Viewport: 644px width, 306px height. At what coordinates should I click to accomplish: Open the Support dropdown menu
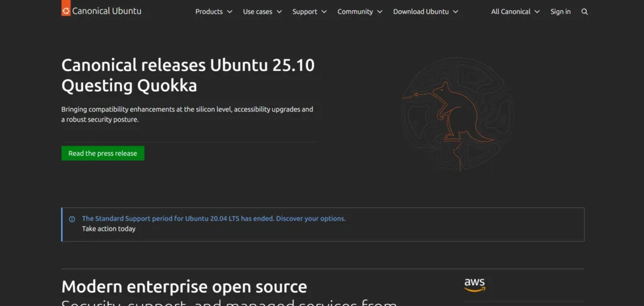tap(309, 12)
